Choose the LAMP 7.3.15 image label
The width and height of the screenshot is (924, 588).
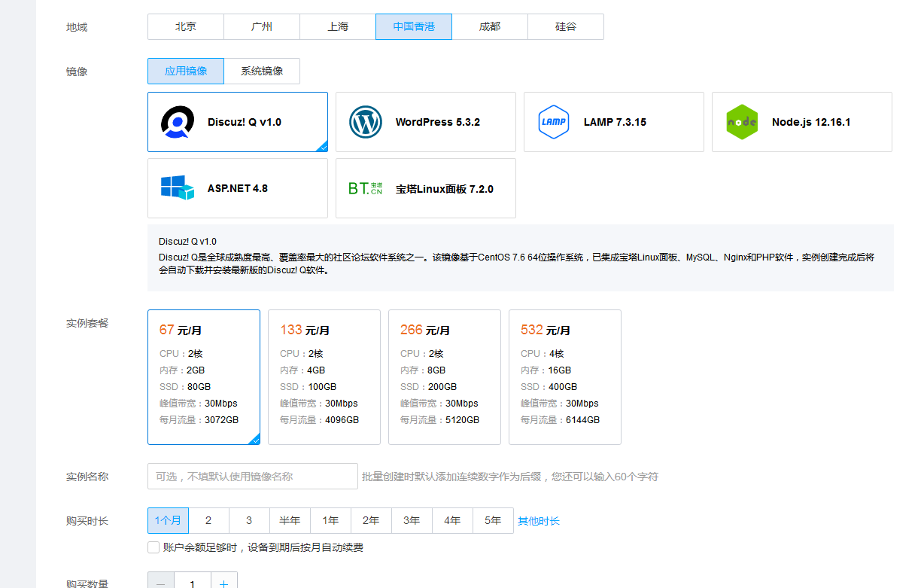pyautogui.click(x=615, y=122)
